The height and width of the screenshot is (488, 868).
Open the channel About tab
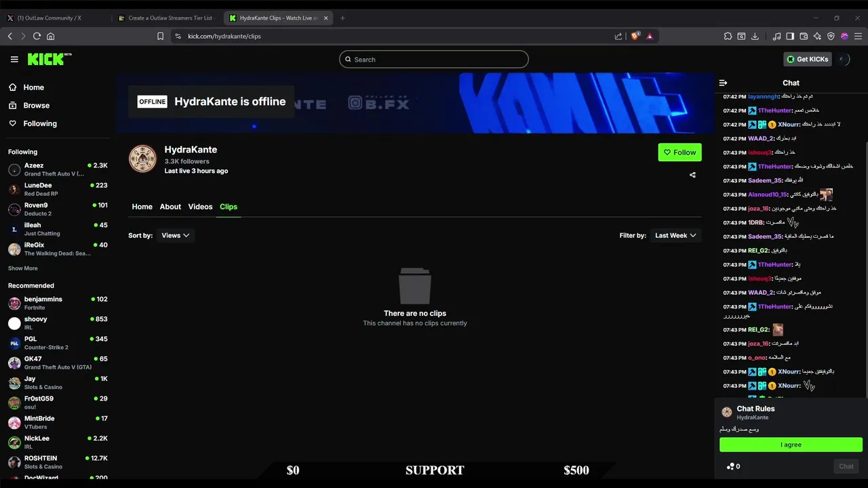pos(170,207)
